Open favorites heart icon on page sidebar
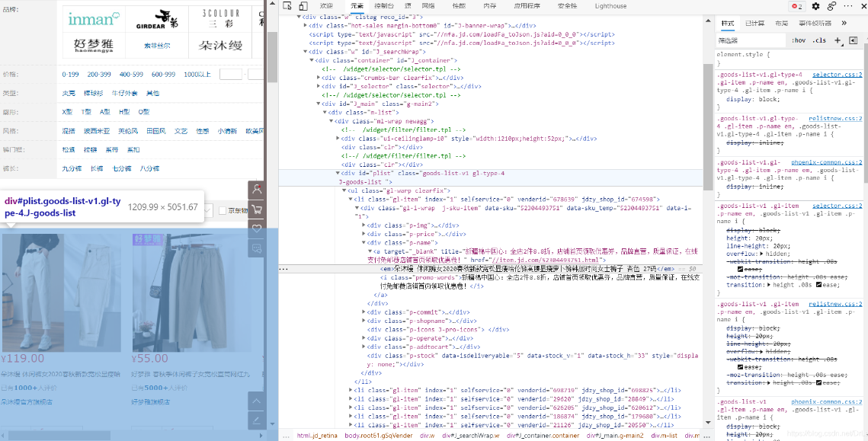The image size is (868, 441). pos(256,229)
